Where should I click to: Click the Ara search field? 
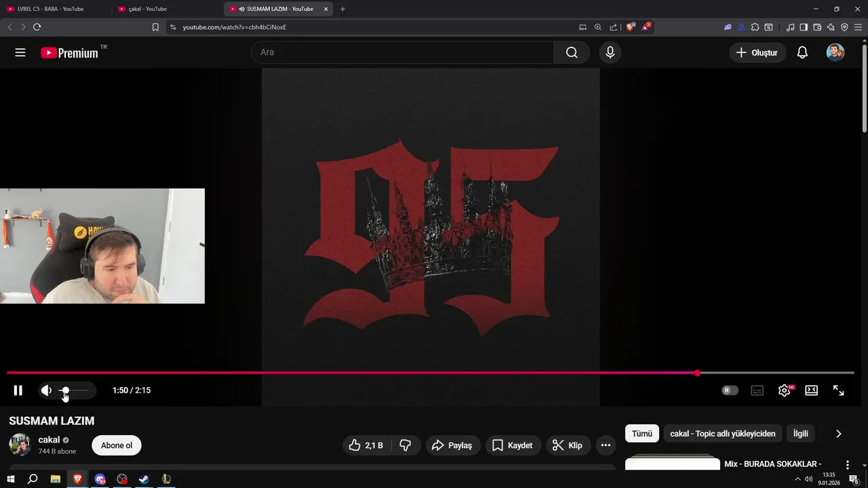coord(402,52)
